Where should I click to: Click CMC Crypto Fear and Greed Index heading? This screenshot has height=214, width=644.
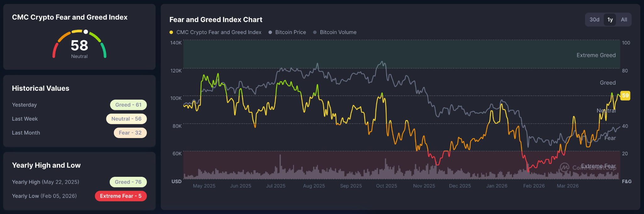70,17
